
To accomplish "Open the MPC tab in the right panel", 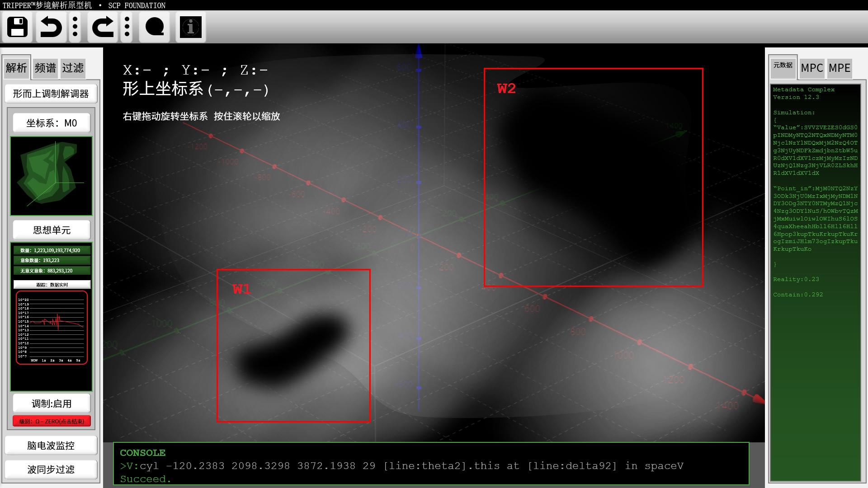I will tap(811, 68).
